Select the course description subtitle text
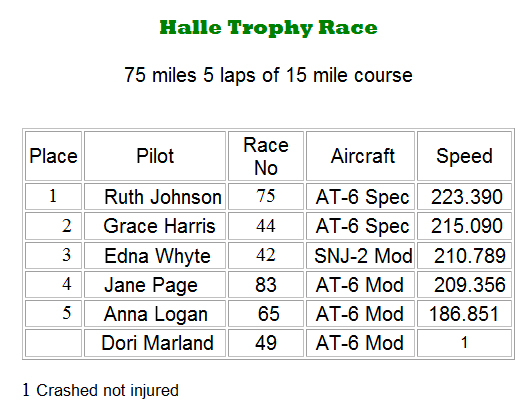Screen dimensions: 529x408 coord(268,75)
